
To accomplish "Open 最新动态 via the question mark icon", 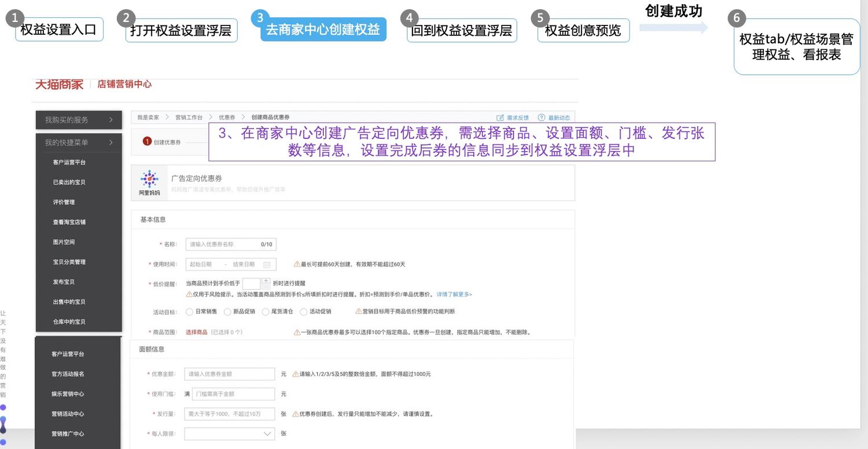I will (x=540, y=117).
